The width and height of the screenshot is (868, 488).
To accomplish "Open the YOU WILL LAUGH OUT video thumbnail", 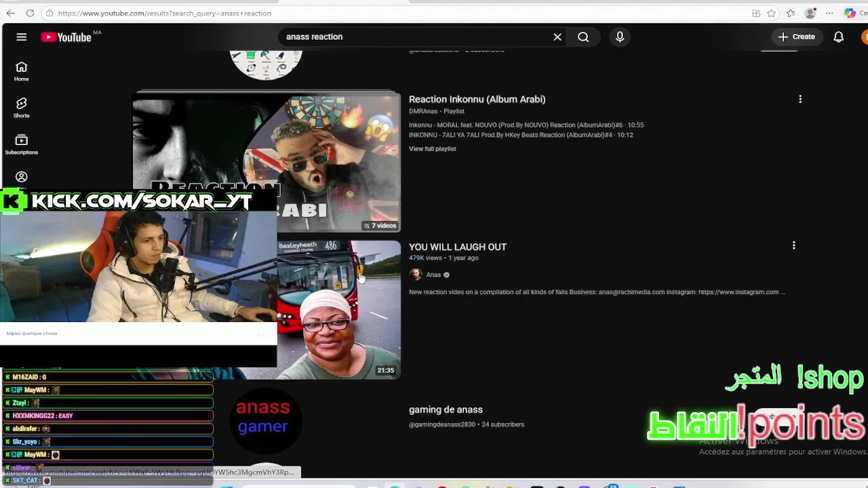I will [x=339, y=309].
